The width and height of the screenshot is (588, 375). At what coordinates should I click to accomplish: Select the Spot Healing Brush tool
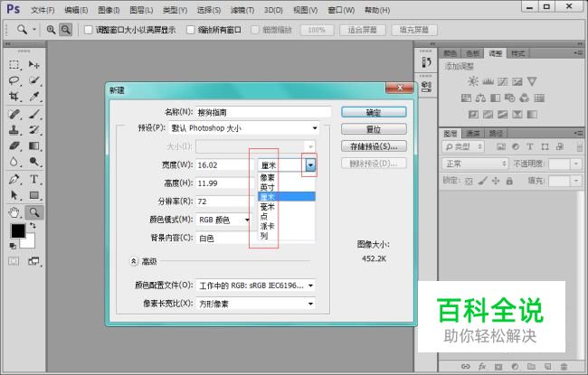[14, 114]
